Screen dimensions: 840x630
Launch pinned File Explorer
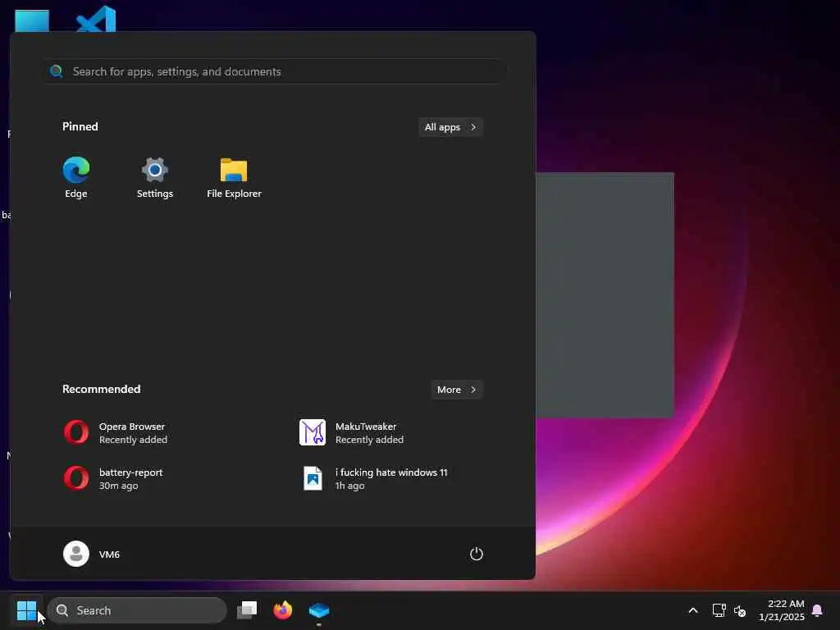click(x=234, y=178)
